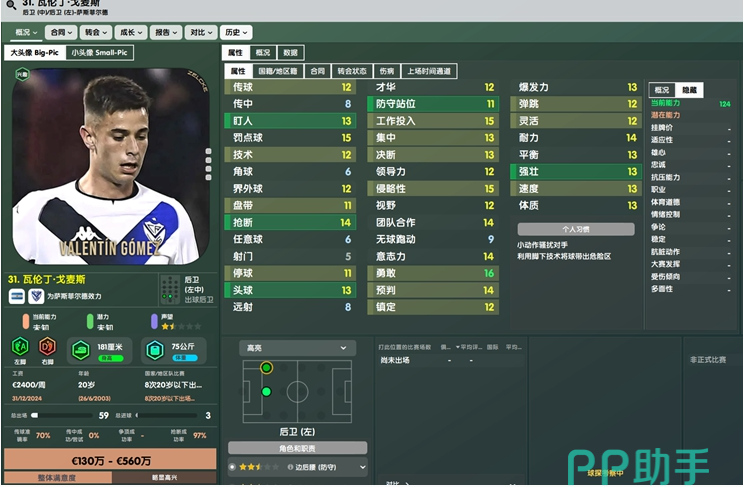This screenshot has height=487, width=743.
Task: Click the 角色和职责 button
Action: [297, 448]
